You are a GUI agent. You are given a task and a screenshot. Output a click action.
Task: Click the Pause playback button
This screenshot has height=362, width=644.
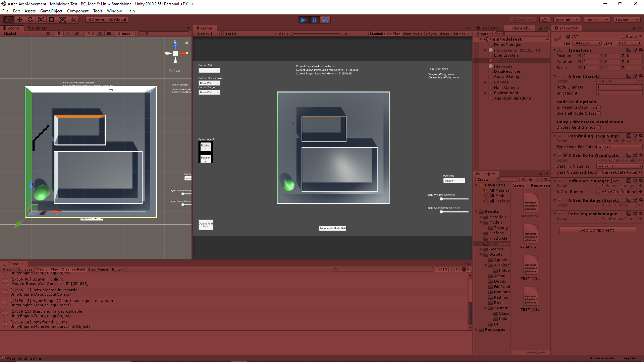(314, 20)
